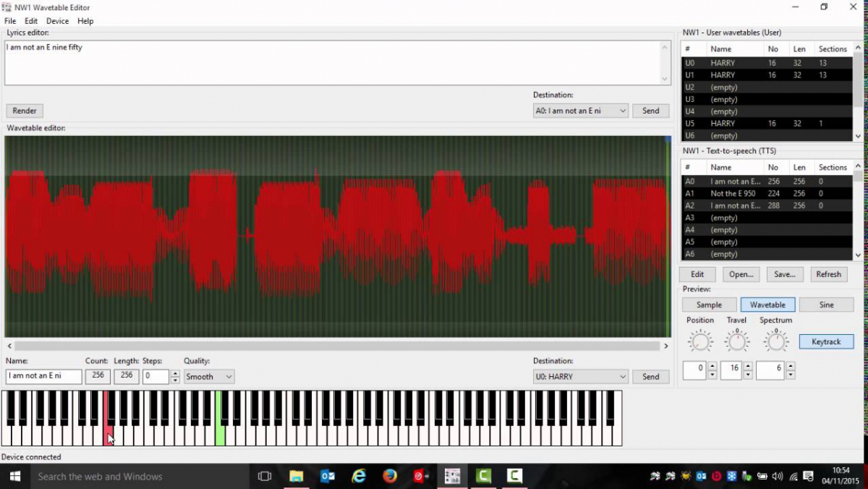This screenshot has height=489, width=868.
Task: Expand the lyrics Destination dropdown (A0)
Action: tap(580, 111)
